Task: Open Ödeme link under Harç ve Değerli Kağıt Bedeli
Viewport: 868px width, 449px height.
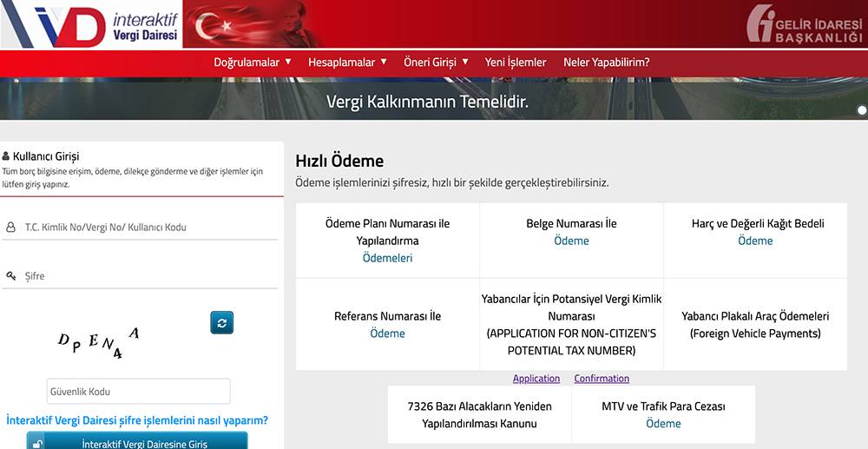Action: point(755,241)
